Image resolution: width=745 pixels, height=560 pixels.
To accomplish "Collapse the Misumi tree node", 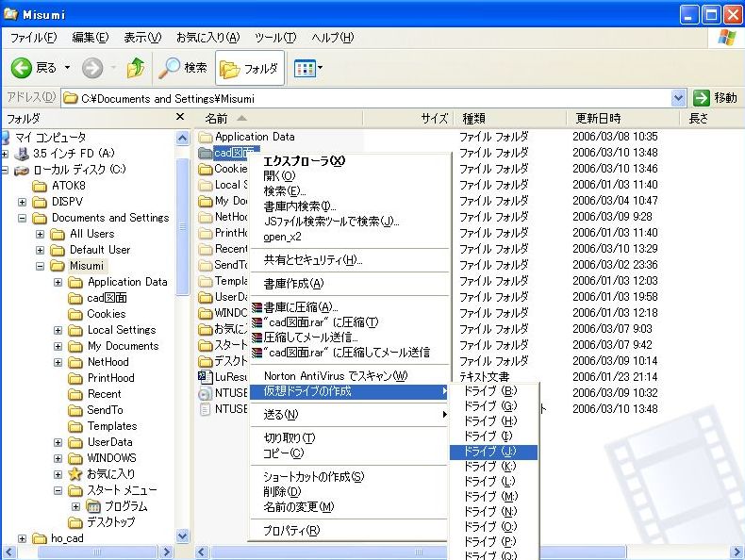I will pos(41,266).
